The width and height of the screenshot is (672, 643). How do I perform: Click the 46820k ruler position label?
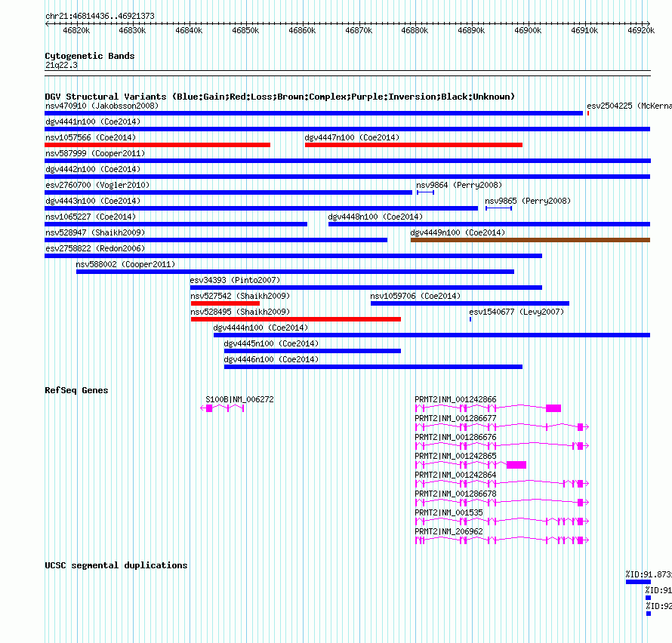[76, 30]
